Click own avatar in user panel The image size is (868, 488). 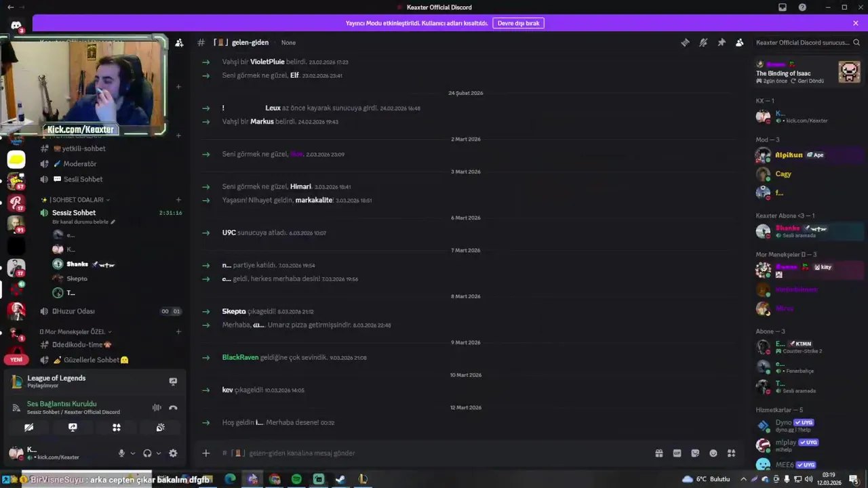click(x=16, y=453)
